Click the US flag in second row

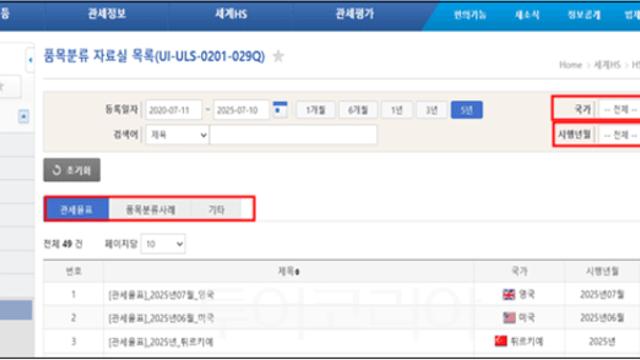(x=509, y=318)
